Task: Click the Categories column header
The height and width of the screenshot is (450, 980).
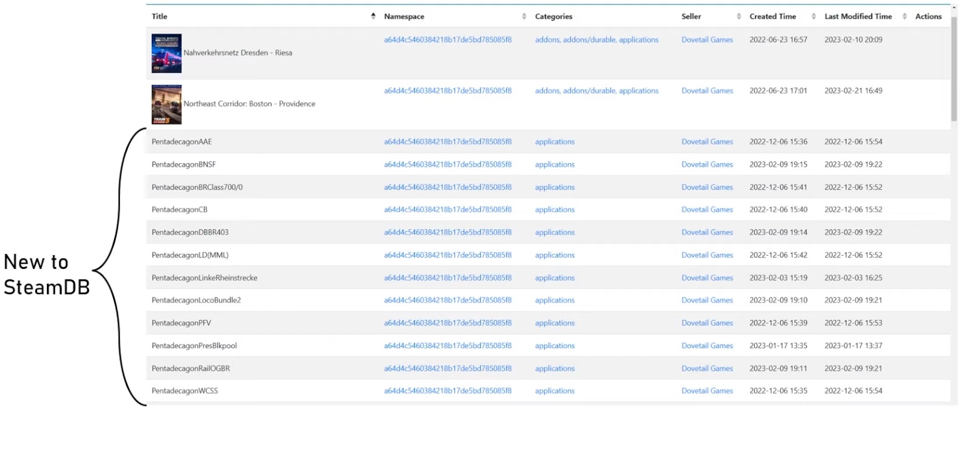Action: pyautogui.click(x=553, y=16)
